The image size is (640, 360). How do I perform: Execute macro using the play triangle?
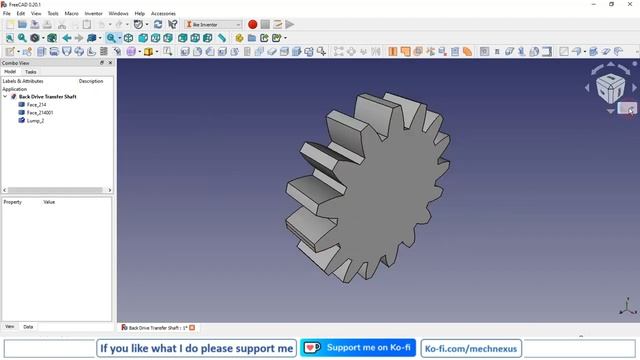coord(290,24)
